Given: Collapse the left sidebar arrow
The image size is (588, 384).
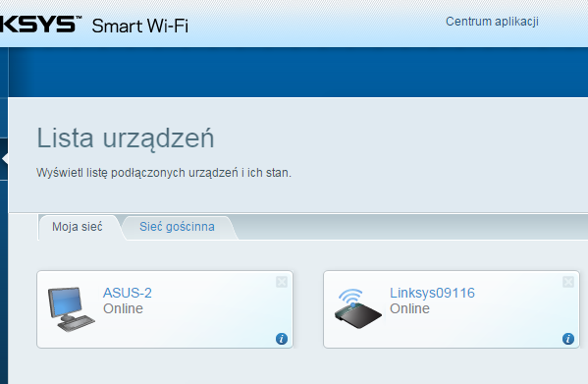Looking at the screenshot, I should point(4,159).
